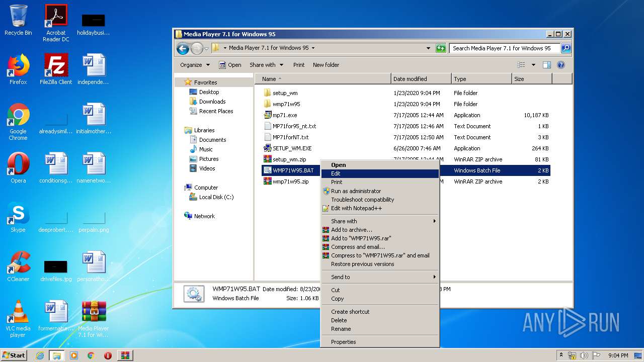Viewport: 644px width, 362px height.
Task: Select wmp71w95.zip archive icon
Action: tap(268, 182)
